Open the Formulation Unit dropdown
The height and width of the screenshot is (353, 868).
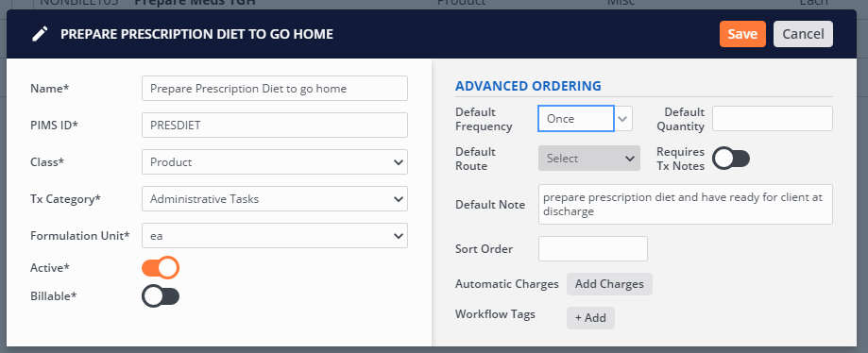(x=275, y=236)
